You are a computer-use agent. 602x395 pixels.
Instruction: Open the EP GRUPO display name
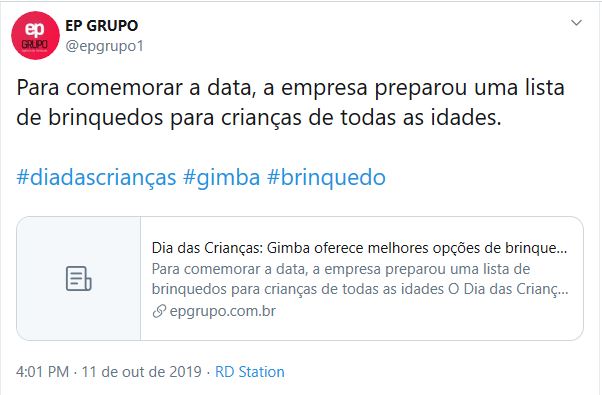[102, 26]
